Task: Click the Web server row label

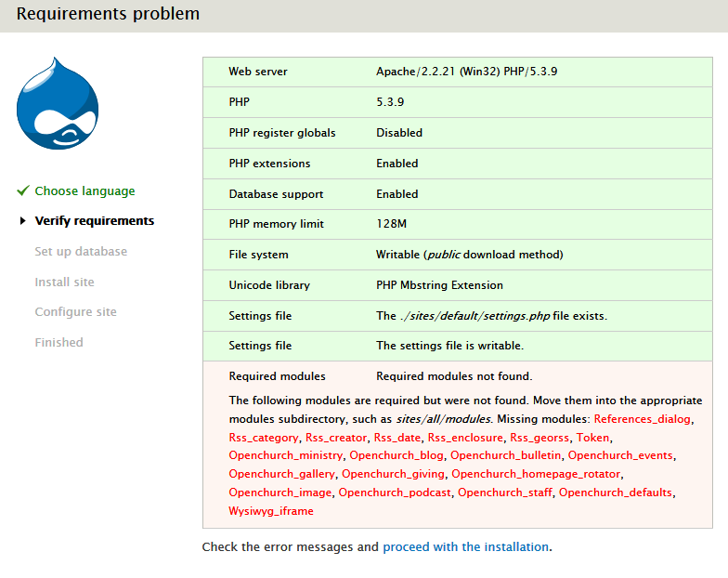Action: 258,72
